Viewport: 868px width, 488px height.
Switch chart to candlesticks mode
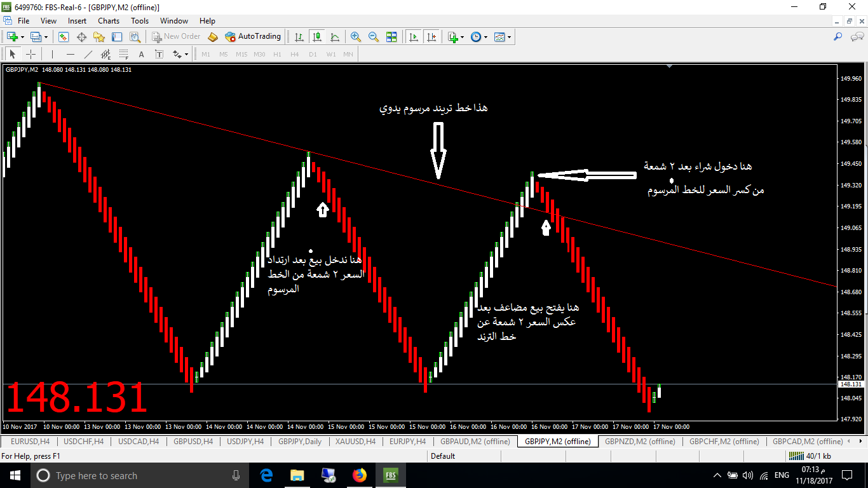click(317, 37)
